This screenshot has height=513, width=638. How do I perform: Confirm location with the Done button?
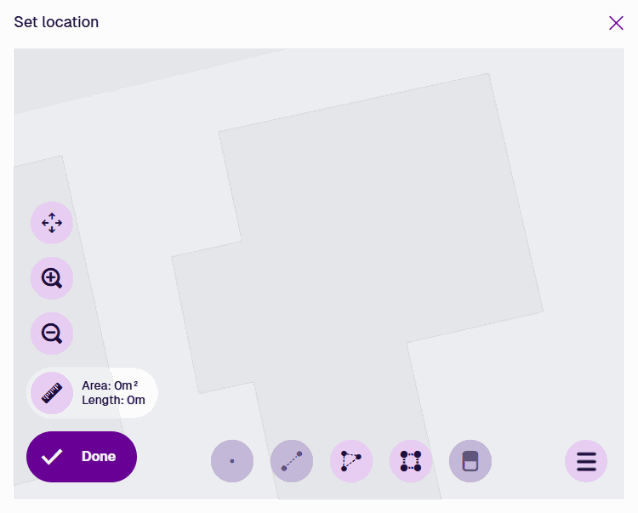[82, 456]
